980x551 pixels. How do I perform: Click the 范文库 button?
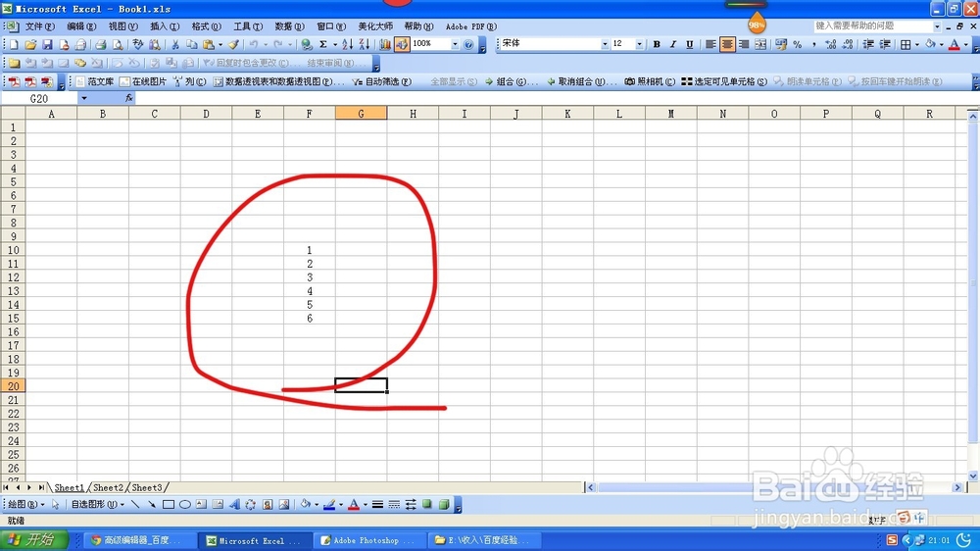coord(95,82)
